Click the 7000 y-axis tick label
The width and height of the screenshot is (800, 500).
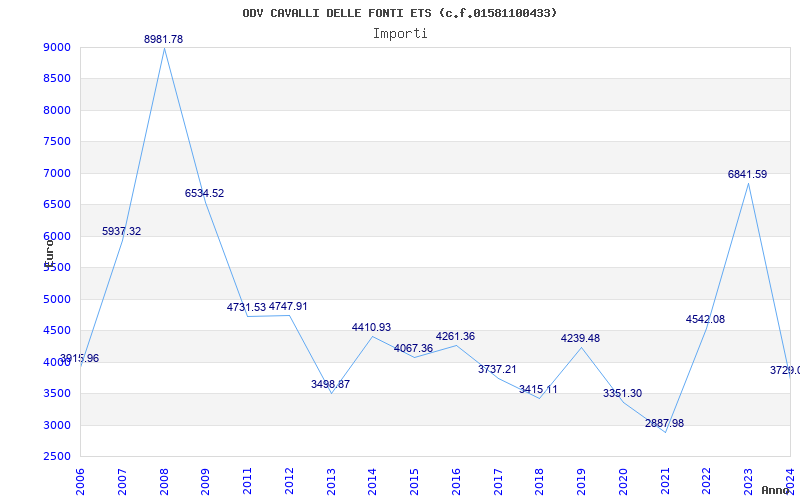click(x=57, y=173)
